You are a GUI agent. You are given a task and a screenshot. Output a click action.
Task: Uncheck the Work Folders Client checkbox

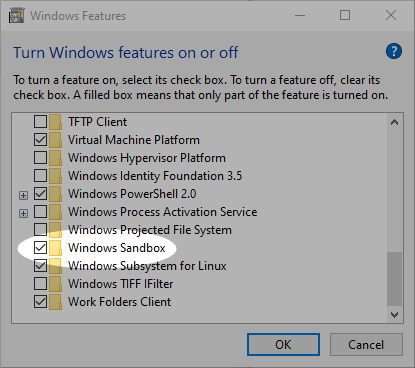pyautogui.click(x=40, y=302)
